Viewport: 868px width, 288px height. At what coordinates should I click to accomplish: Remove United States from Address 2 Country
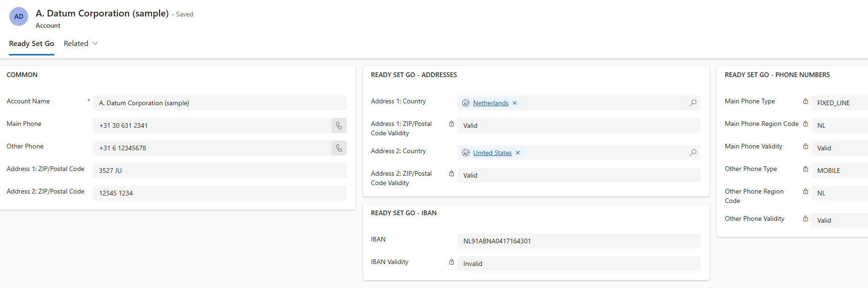point(518,153)
